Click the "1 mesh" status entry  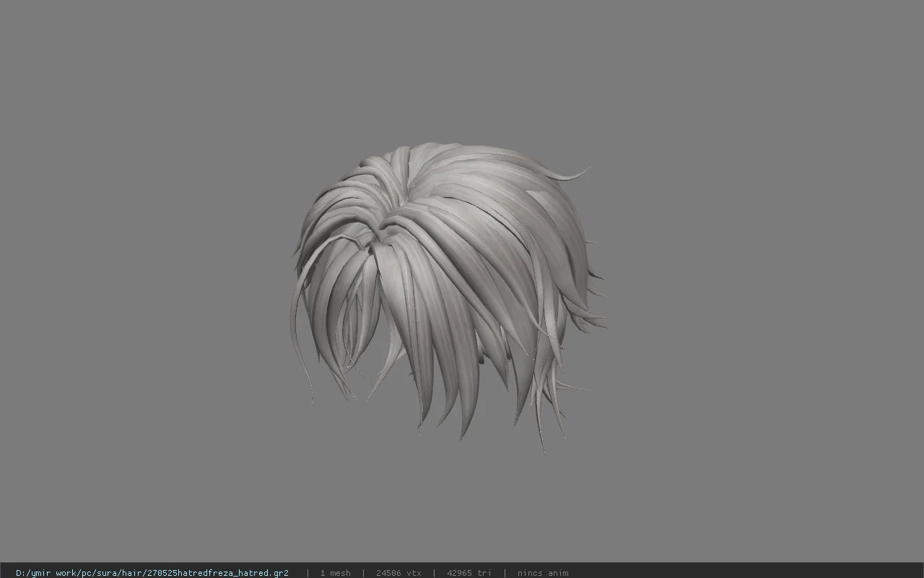pyautogui.click(x=335, y=573)
